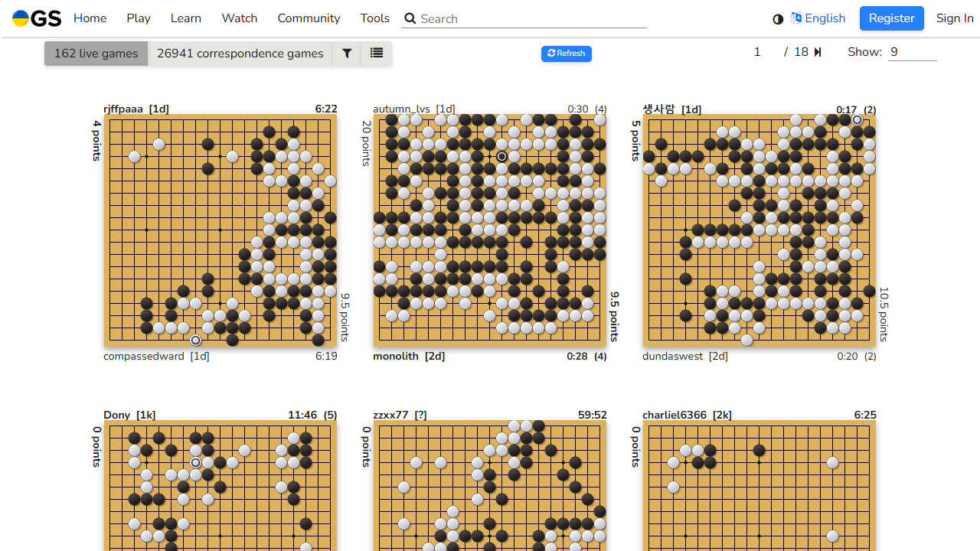
Task: Open the Home menu
Action: (x=90, y=18)
